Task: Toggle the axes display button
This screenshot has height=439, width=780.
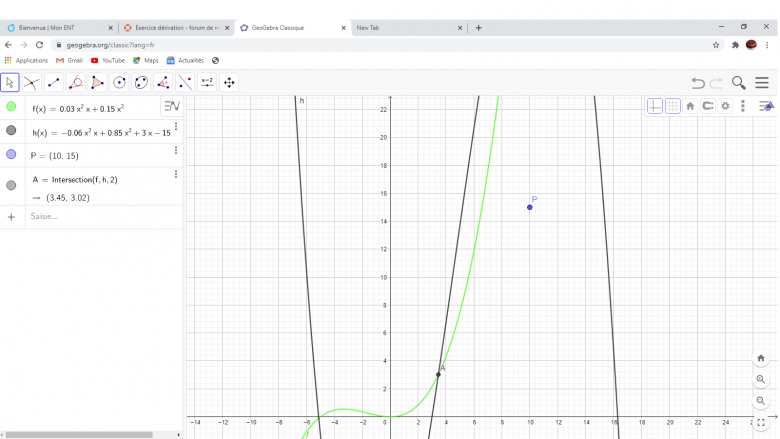Action: coord(655,106)
